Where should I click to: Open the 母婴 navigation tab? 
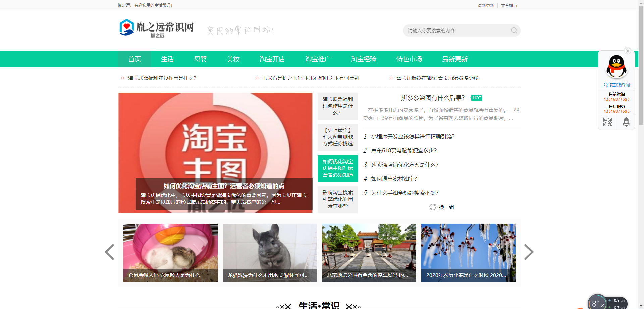point(200,59)
